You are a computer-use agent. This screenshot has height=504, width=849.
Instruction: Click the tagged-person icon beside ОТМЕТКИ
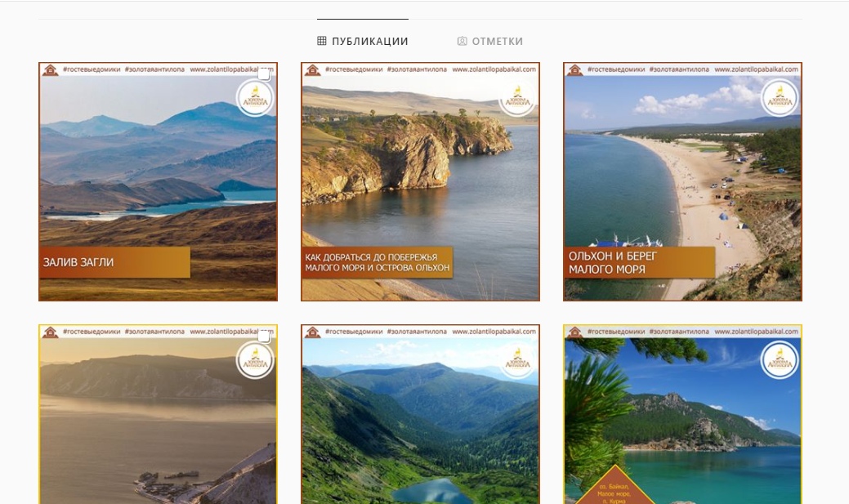[462, 41]
